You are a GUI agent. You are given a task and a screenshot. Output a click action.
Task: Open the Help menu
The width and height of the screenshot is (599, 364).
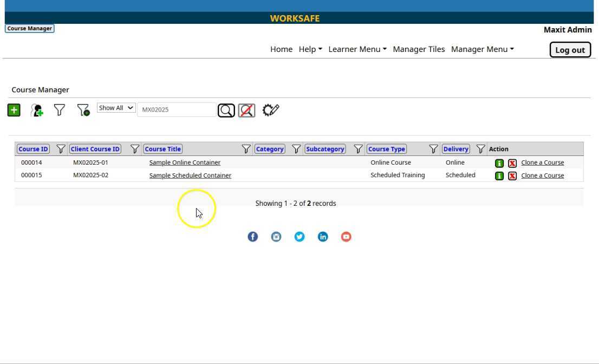[310, 49]
